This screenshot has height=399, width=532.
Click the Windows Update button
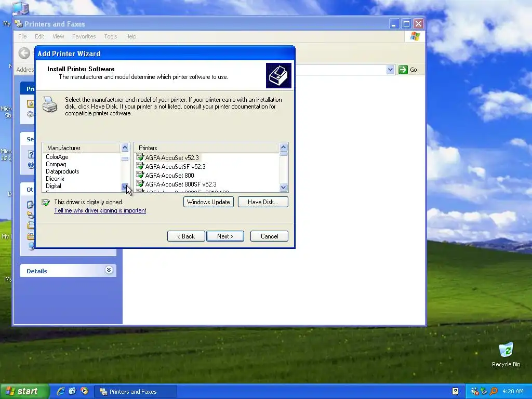208,202
